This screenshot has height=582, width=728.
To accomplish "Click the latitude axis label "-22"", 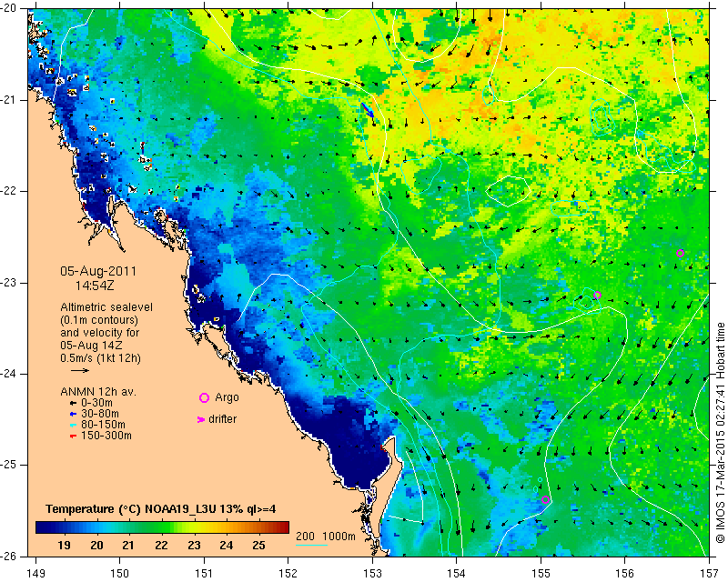I will coord(9,191).
